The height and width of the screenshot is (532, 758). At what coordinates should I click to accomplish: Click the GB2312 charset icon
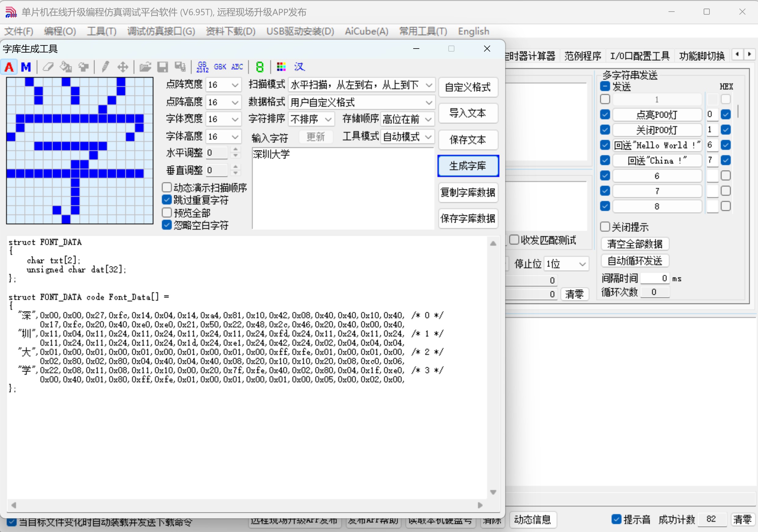pyautogui.click(x=202, y=67)
